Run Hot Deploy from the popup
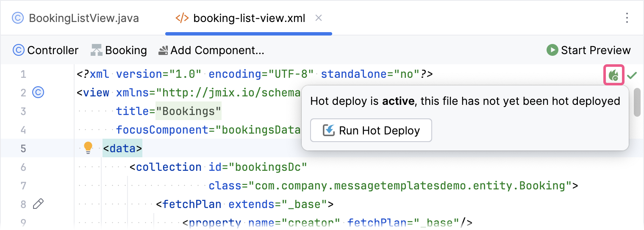The width and height of the screenshot is (644, 230). (x=371, y=130)
